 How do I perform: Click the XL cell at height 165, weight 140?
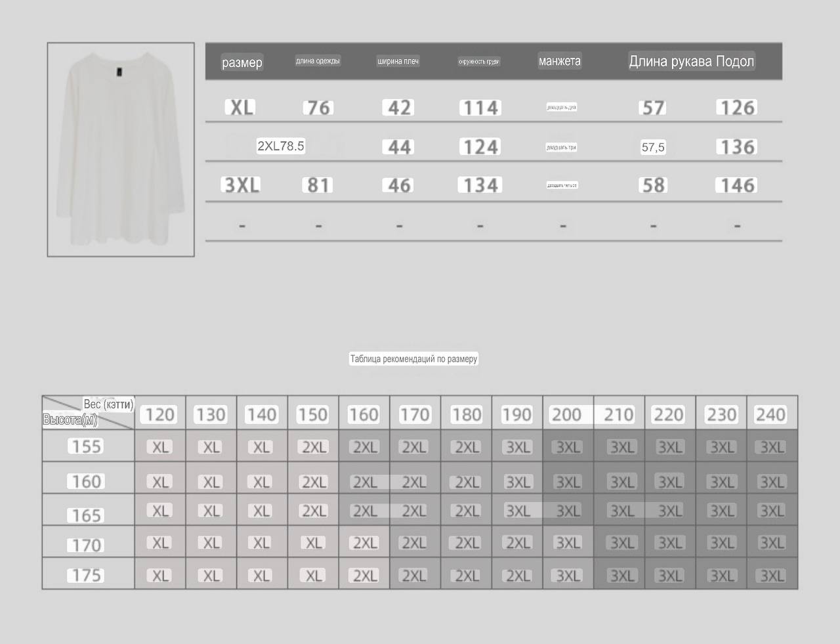click(262, 510)
